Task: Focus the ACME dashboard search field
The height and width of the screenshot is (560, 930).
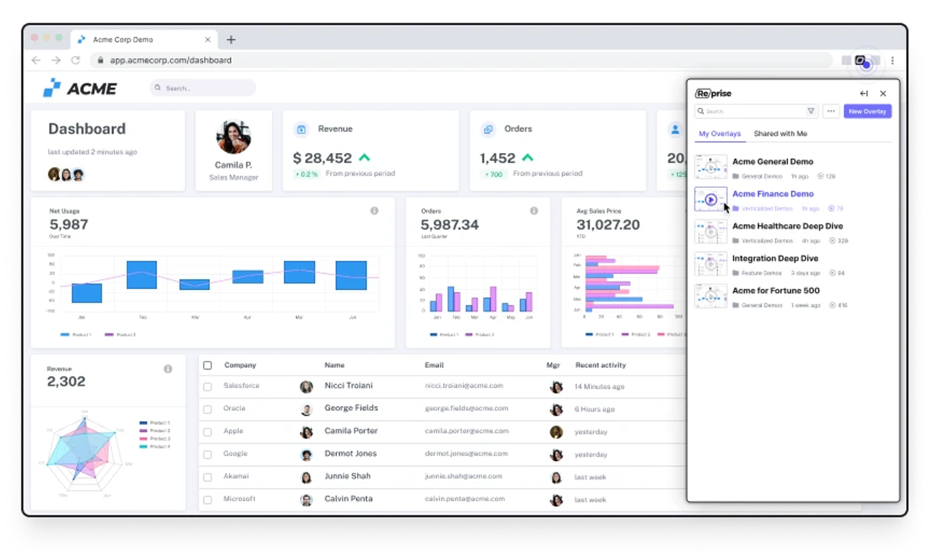Action: 203,88
